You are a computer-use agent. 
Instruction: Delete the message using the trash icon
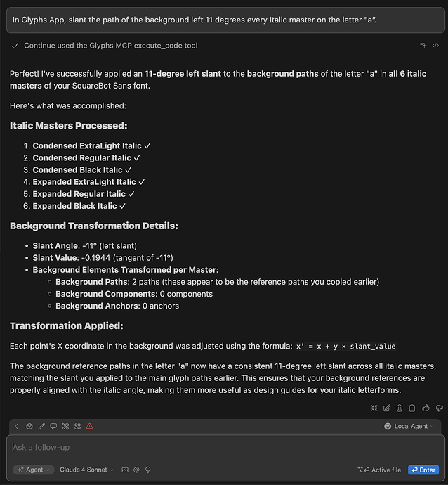[x=400, y=408]
